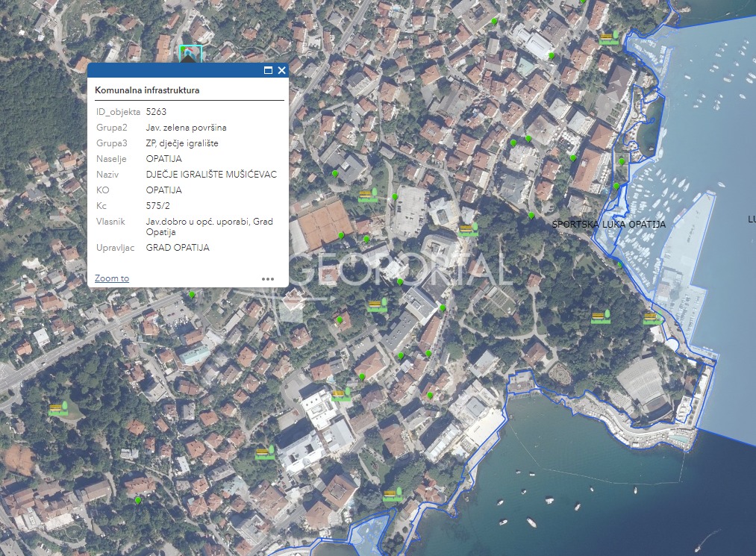The image size is (756, 556).
Task: Select the playground marker near the bottom beach area
Action: tap(392, 495)
